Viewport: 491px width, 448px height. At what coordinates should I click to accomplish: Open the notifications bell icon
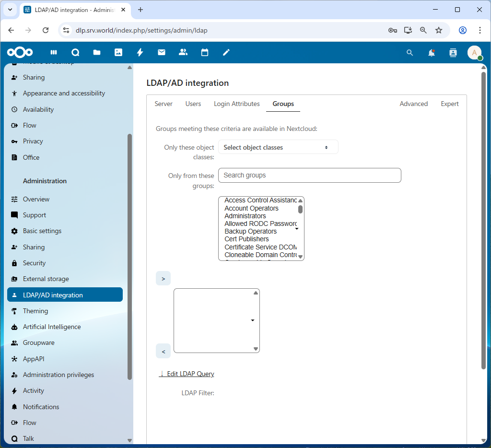(432, 53)
